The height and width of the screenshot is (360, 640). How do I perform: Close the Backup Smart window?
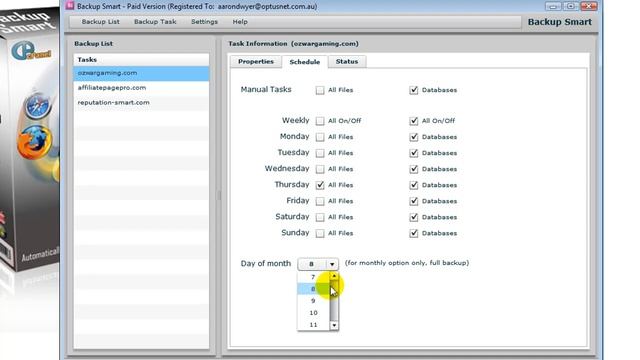tap(589, 6)
